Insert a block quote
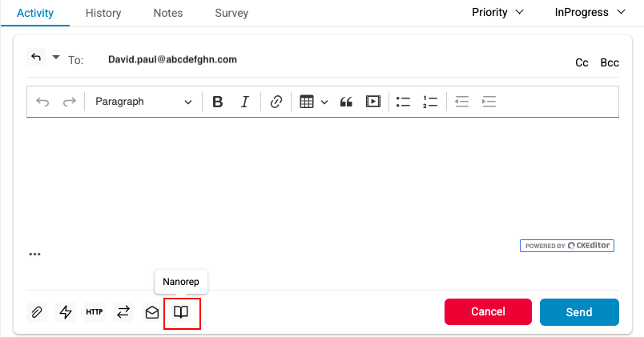This screenshot has height=337, width=644. pos(346,102)
